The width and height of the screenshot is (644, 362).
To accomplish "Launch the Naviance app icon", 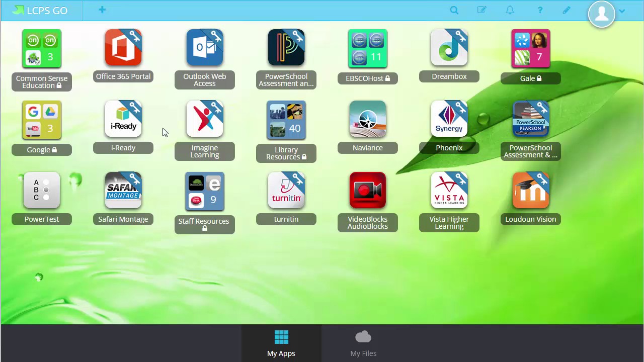I will [x=368, y=119].
